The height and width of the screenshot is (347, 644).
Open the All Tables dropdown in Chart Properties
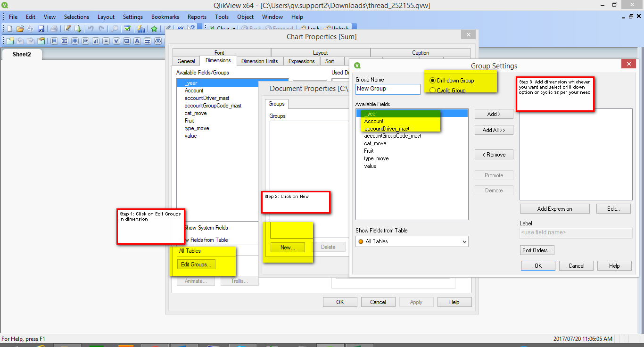point(218,251)
